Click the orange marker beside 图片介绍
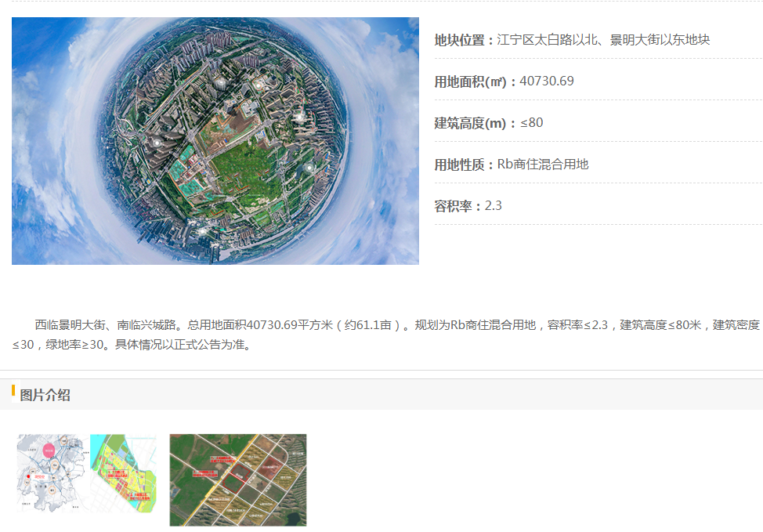The width and height of the screenshot is (763, 532). (x=13, y=391)
